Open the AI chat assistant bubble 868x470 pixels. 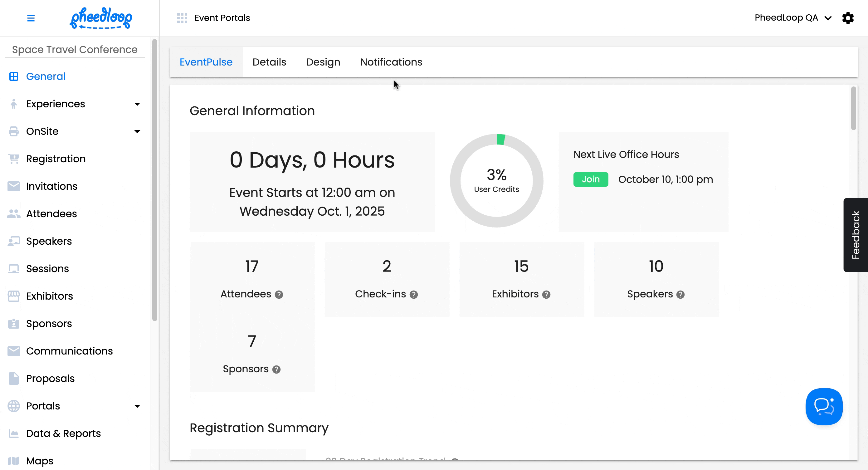(824, 406)
